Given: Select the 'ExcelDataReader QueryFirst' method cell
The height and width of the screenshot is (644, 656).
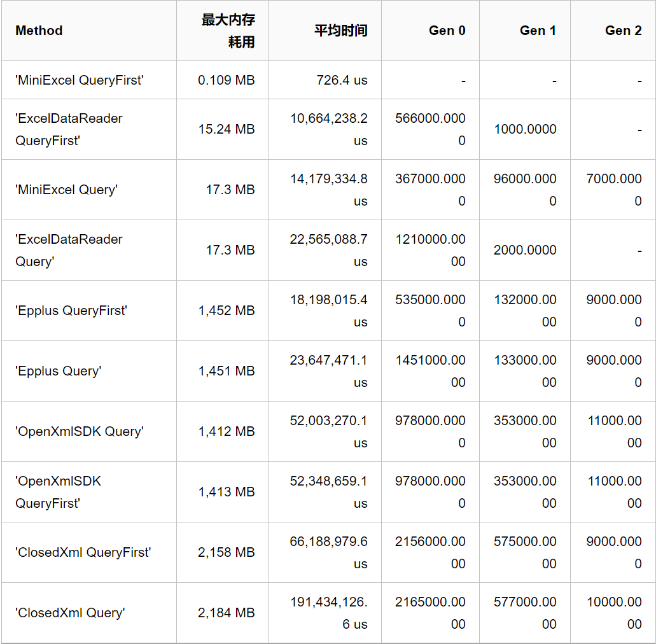Looking at the screenshot, I should [69, 129].
